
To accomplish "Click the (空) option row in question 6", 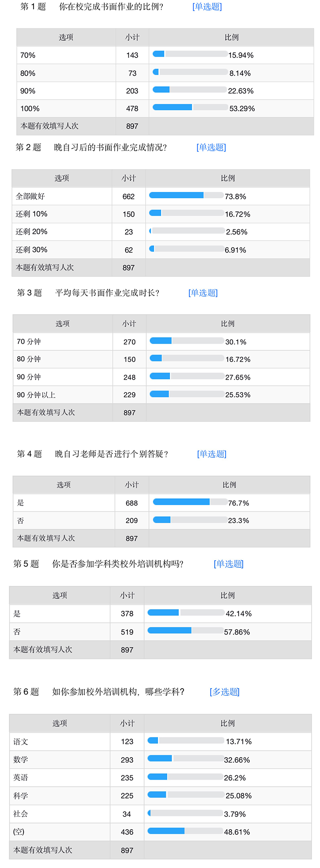I will 160,832.
